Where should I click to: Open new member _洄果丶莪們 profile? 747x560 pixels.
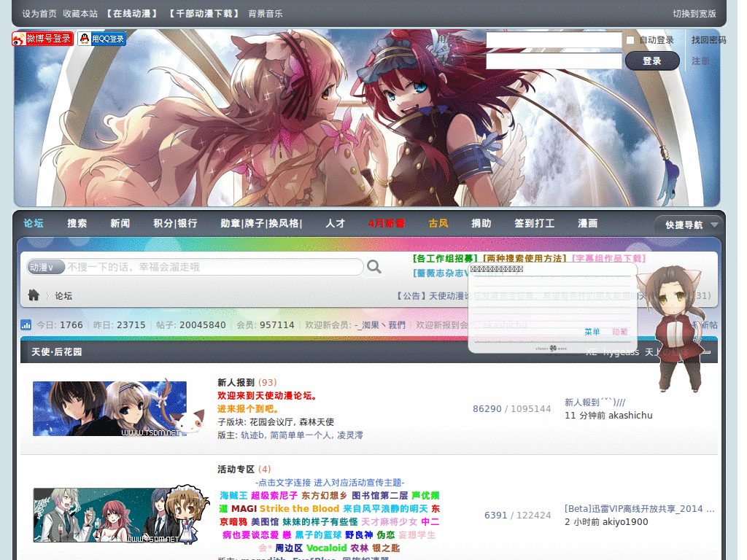(380, 324)
